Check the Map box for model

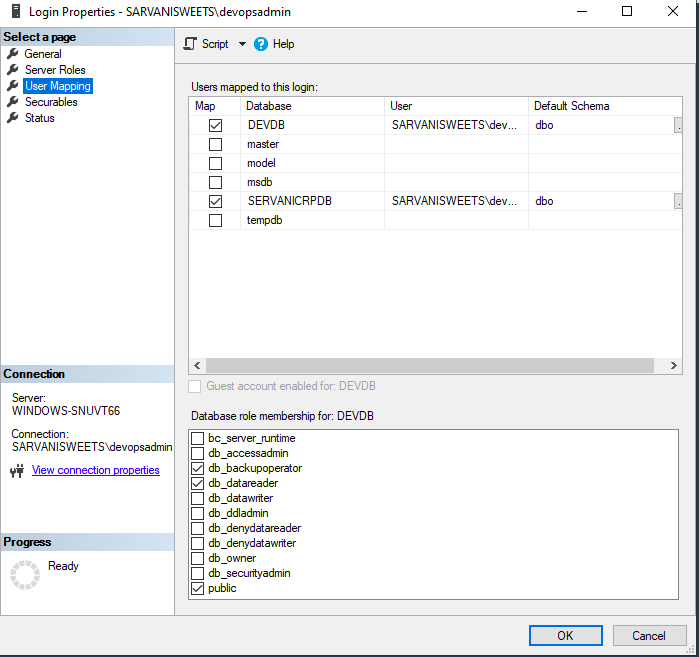[215, 163]
